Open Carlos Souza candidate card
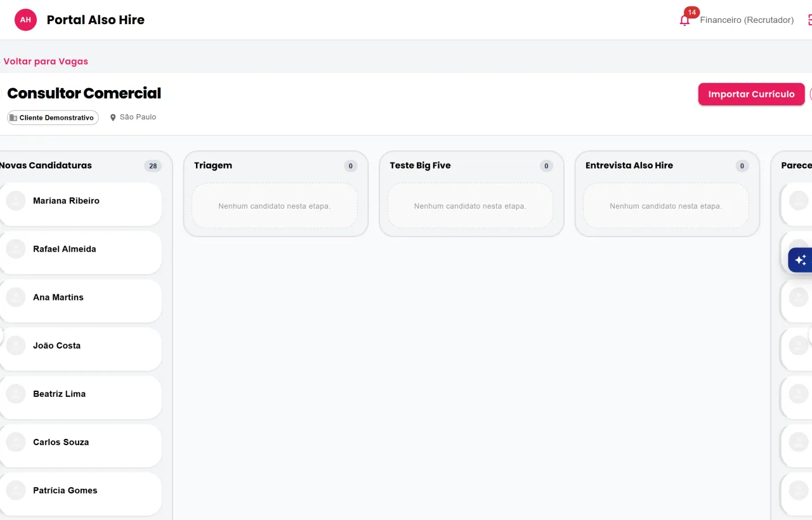 pyautogui.click(x=80, y=445)
